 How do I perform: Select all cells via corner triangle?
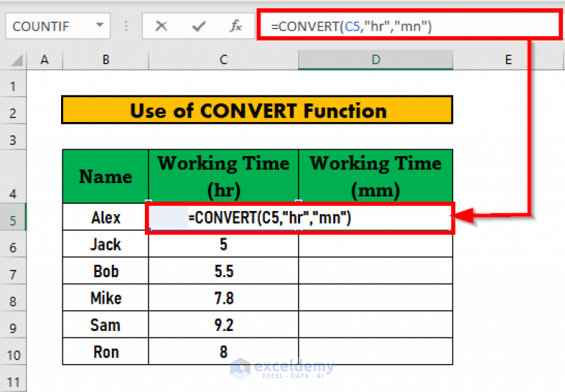click(x=17, y=60)
